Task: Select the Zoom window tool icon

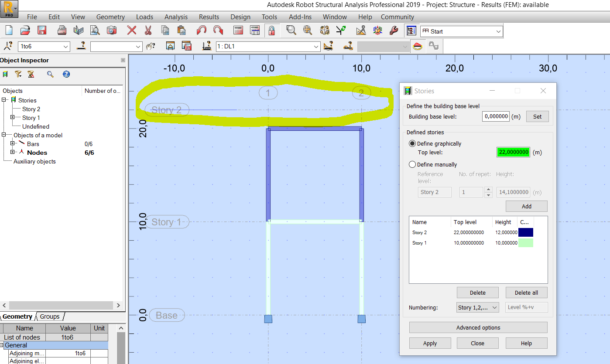Action: tap(291, 31)
